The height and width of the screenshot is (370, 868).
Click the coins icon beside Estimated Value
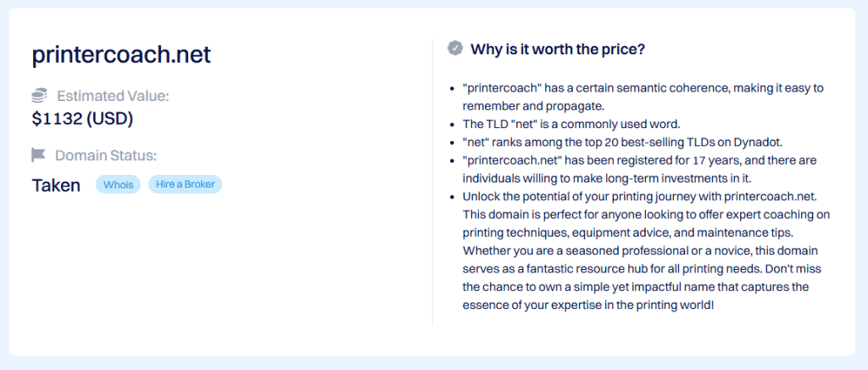pos(39,96)
